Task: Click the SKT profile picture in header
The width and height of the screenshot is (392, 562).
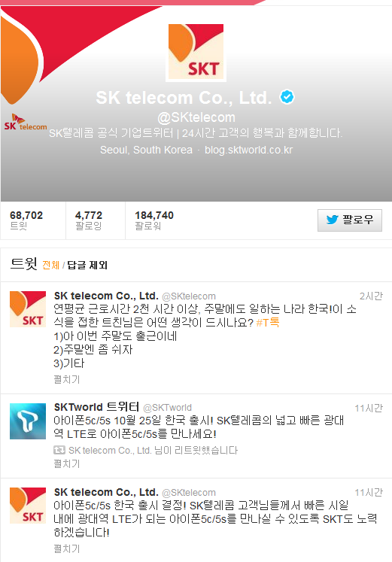Action: 196,52
